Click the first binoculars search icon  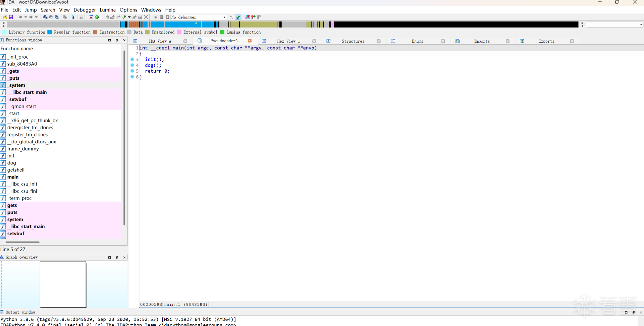tap(45, 17)
